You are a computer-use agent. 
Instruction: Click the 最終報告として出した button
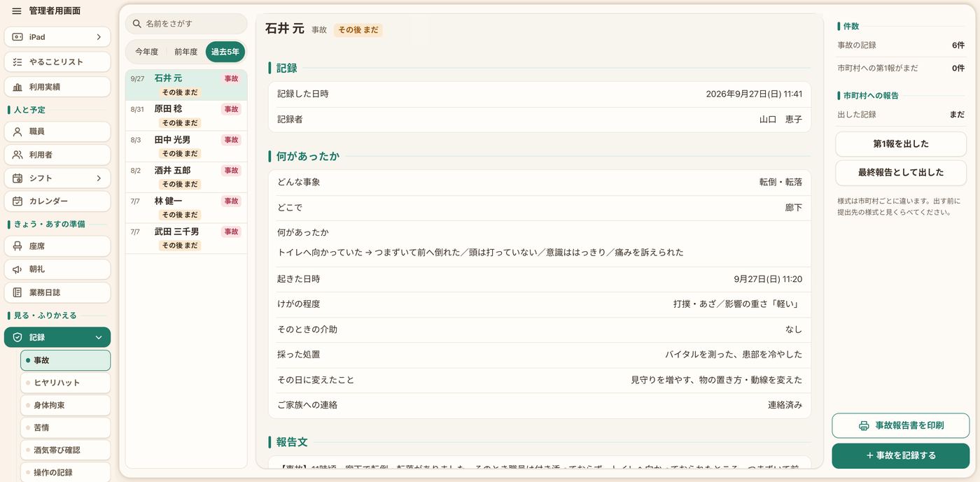click(x=901, y=173)
